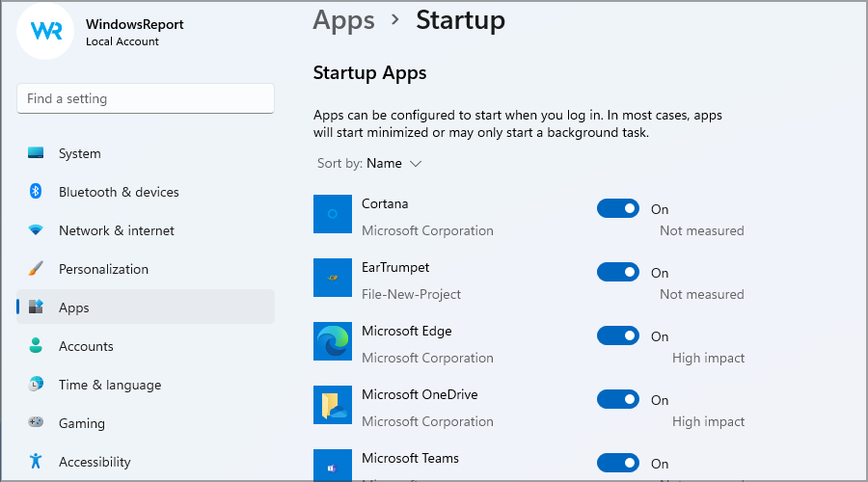Switch off Microsoft Edge startup toggle

[x=618, y=335]
